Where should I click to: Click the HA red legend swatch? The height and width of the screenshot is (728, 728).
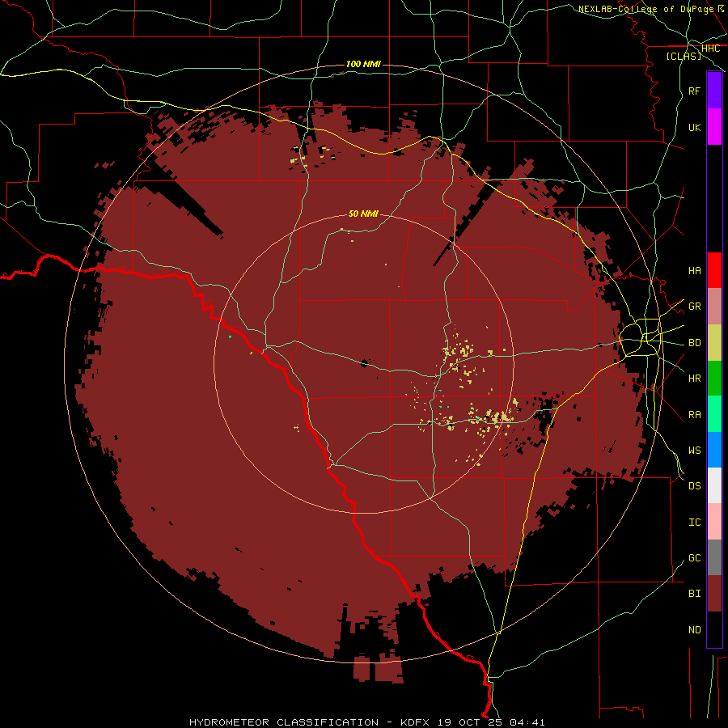click(x=714, y=270)
